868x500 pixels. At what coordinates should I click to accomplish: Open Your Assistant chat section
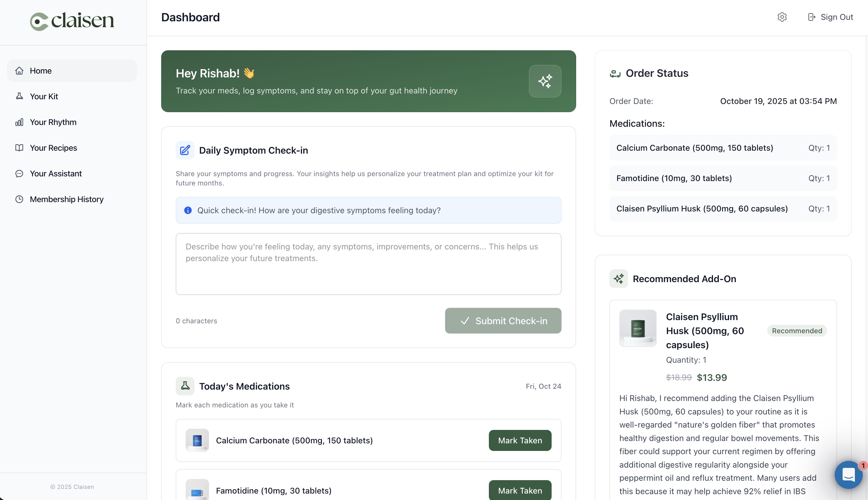(55, 173)
